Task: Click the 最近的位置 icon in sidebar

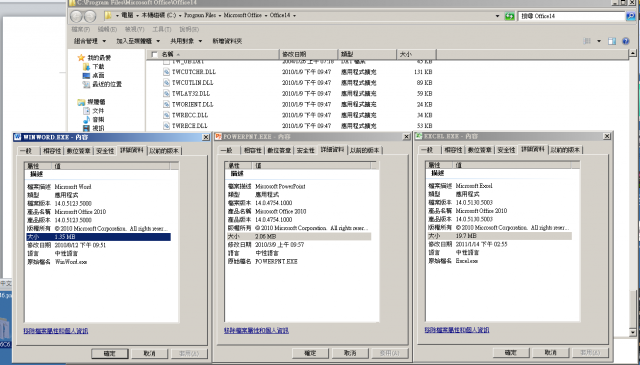Action: [86, 85]
